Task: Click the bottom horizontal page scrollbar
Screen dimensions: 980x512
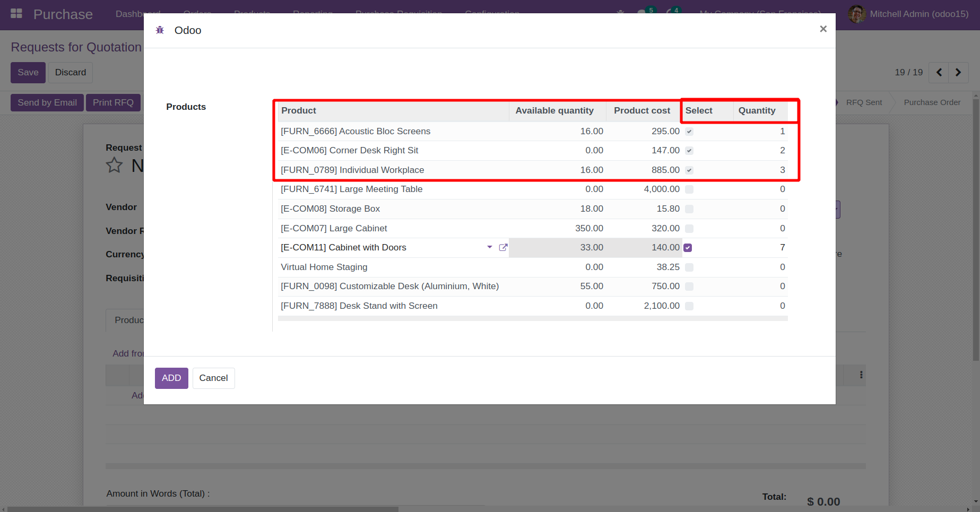Action: [x=203, y=509]
